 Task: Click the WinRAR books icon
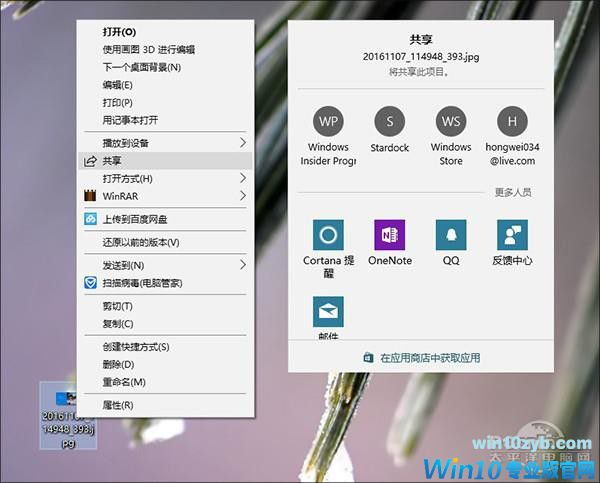pyautogui.click(x=90, y=196)
